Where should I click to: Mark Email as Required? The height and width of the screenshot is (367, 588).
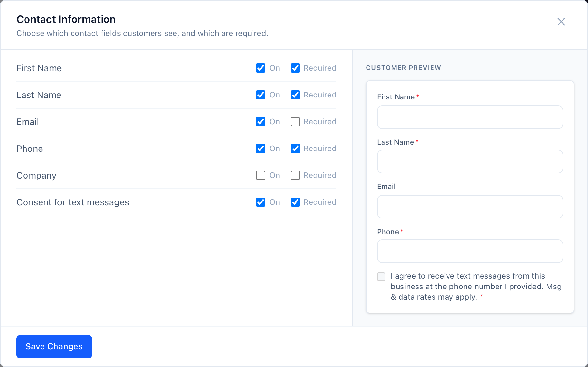pyautogui.click(x=295, y=122)
